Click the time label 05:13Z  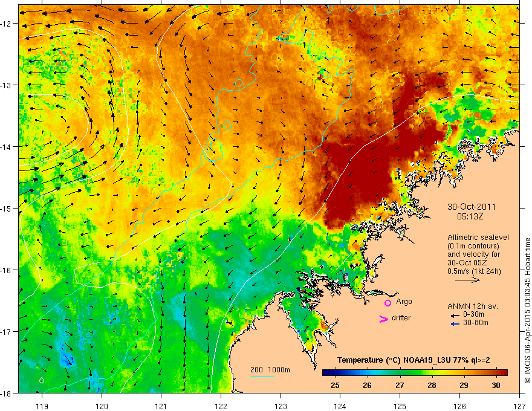click(x=470, y=216)
